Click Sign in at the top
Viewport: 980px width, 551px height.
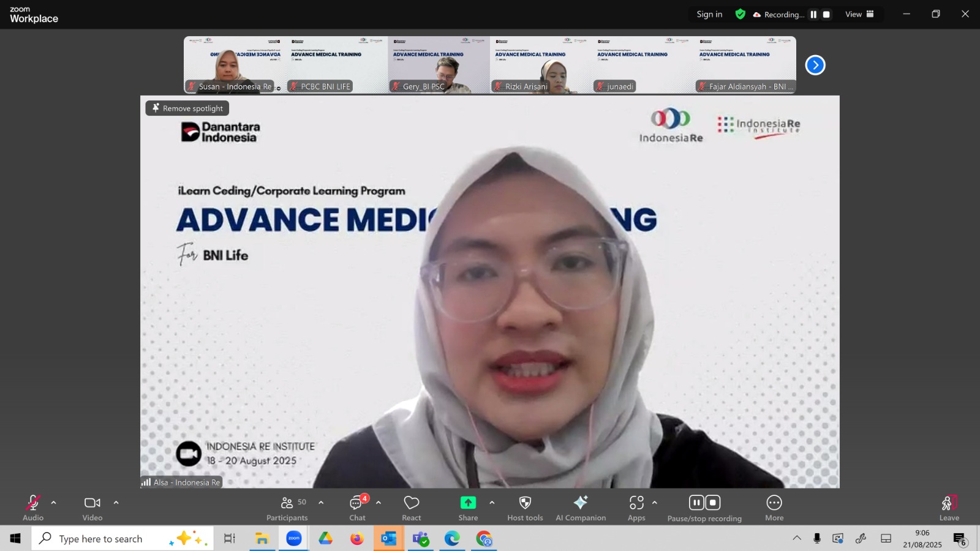pyautogui.click(x=709, y=15)
